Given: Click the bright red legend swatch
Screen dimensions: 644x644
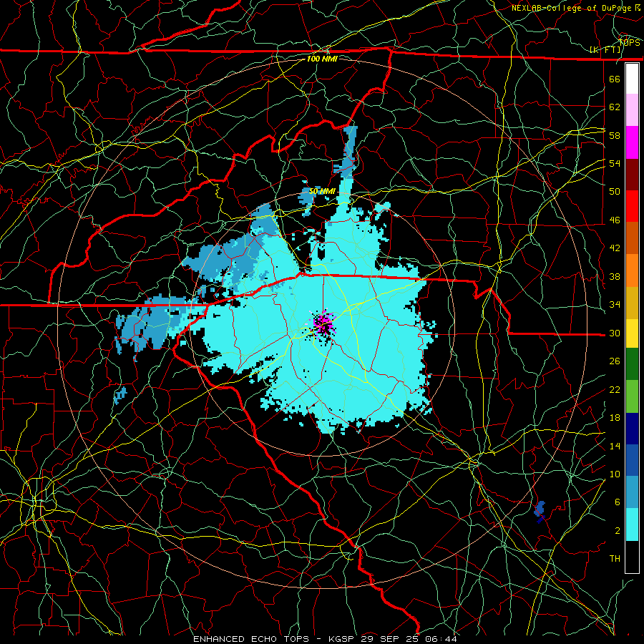Looking at the screenshot, I should coord(632,206).
